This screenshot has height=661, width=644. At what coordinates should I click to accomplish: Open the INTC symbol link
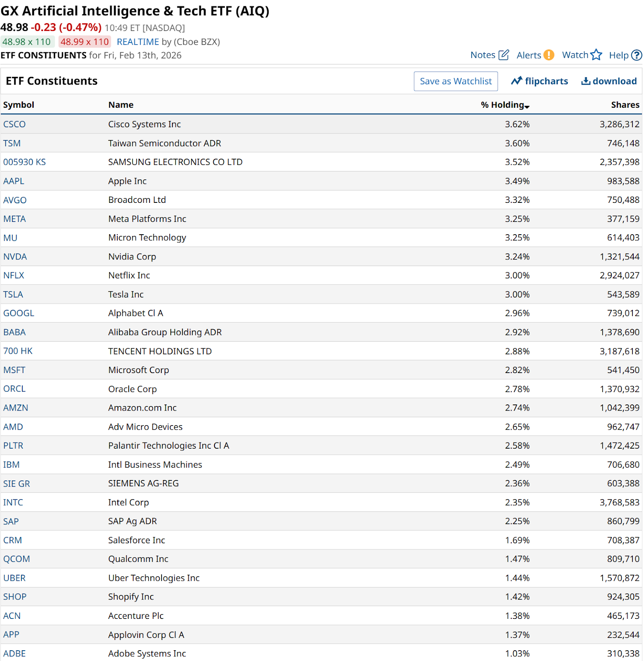pos(13,502)
